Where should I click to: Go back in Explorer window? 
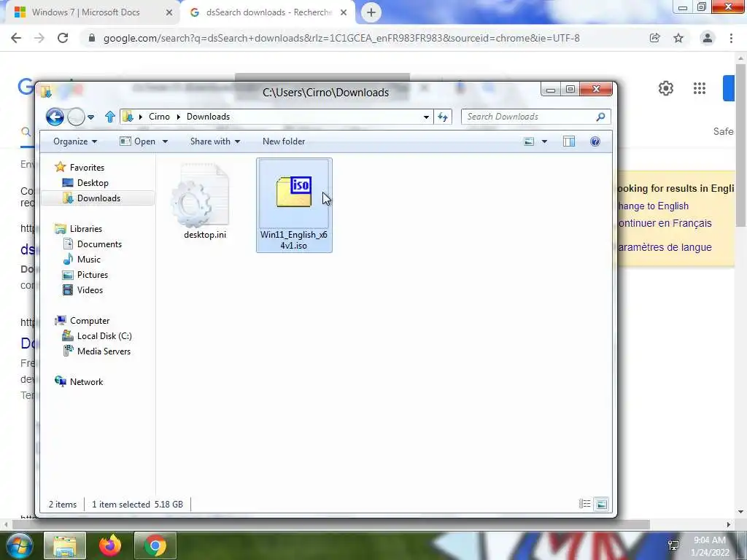click(x=55, y=117)
